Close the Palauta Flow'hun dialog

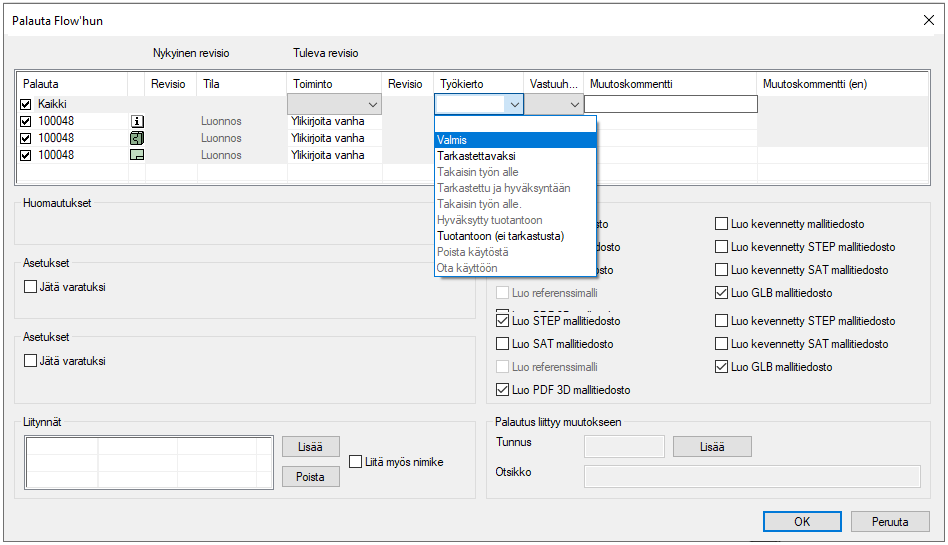[x=927, y=20]
